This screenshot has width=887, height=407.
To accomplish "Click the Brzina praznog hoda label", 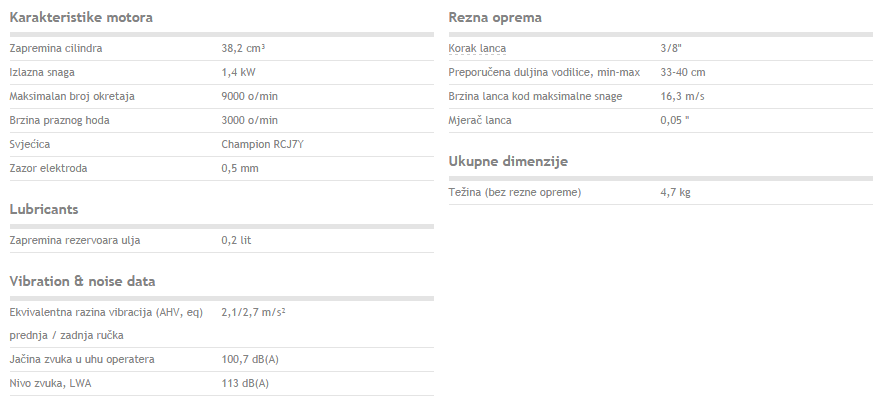I will tap(59, 121).
